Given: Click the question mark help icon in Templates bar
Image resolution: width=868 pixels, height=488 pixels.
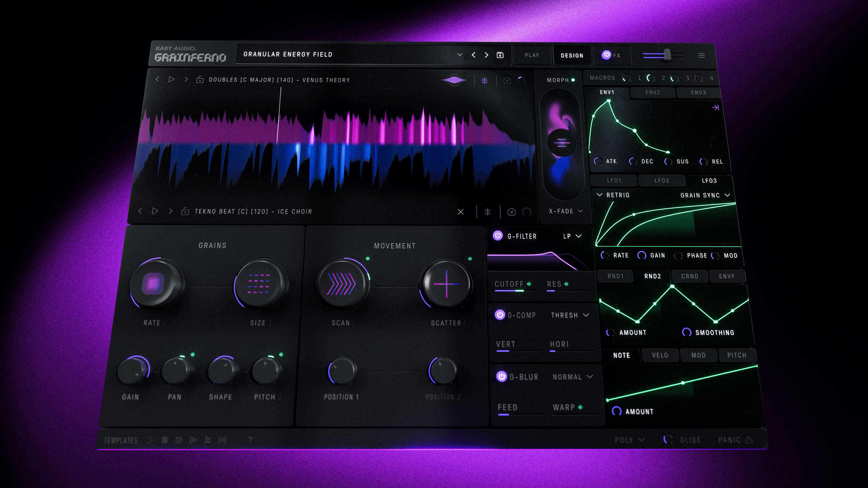Looking at the screenshot, I should (x=250, y=440).
